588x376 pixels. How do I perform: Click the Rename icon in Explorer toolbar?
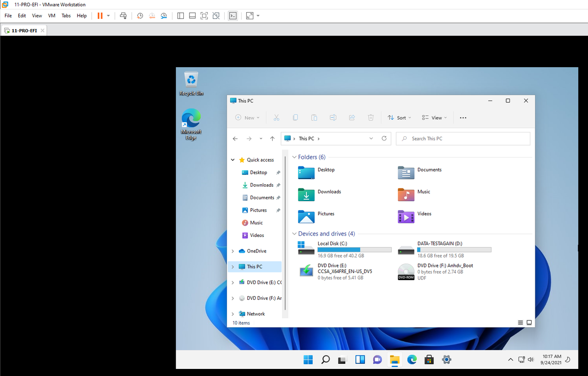[x=333, y=117]
